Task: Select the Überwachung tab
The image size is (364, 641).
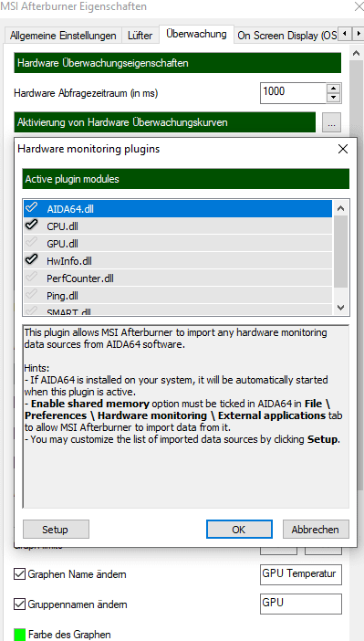Action: (x=196, y=34)
